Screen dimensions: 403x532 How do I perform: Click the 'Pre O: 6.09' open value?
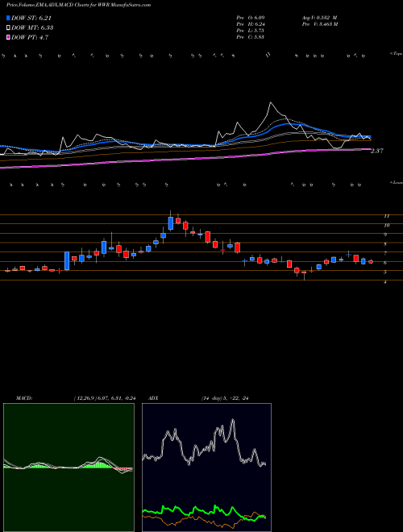point(250,17)
